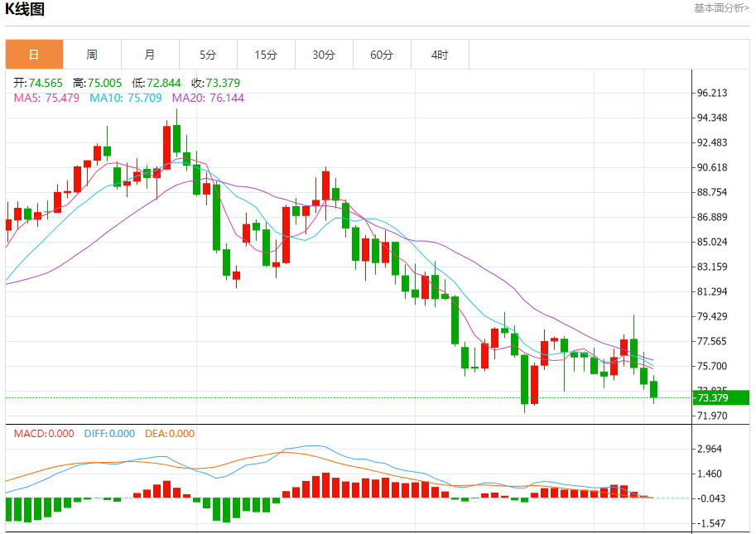The image size is (756, 534).
Task: Open the 60分 interval tab
Action: coord(382,55)
